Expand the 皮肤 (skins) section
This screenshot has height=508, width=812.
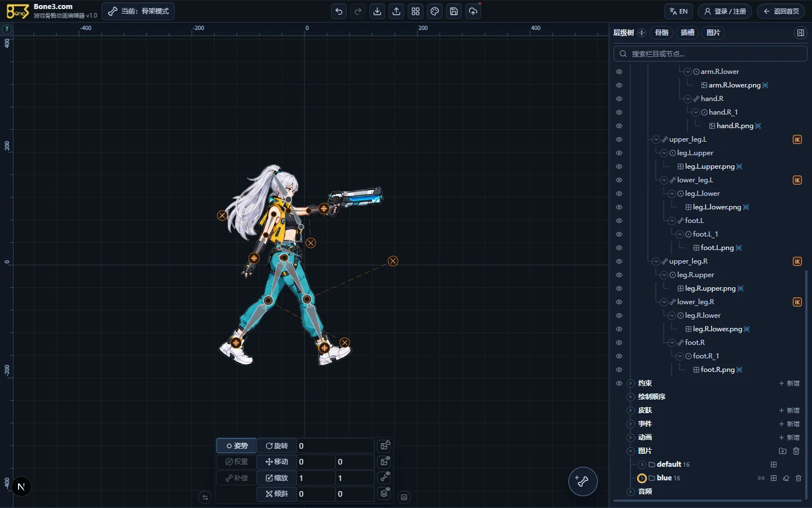(631, 410)
